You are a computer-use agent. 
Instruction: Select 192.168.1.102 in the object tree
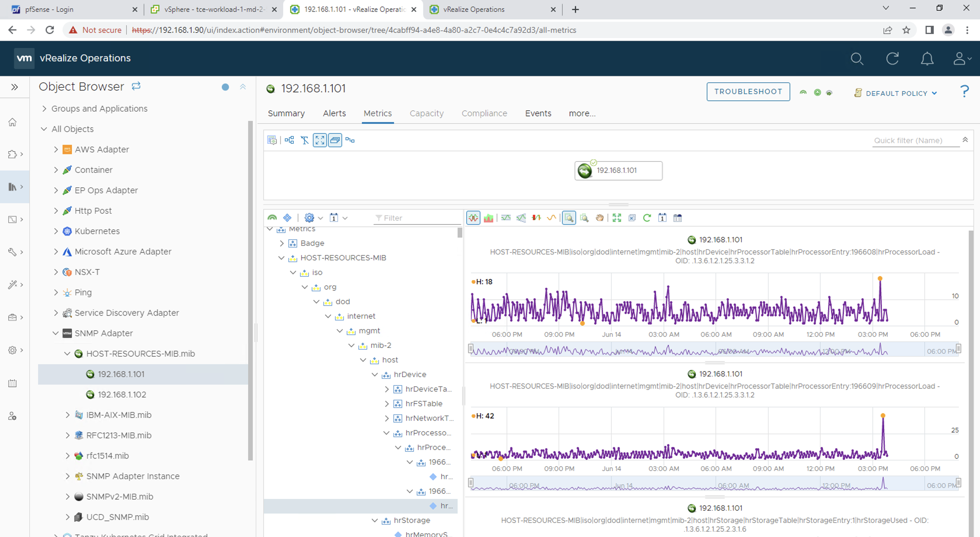(122, 395)
